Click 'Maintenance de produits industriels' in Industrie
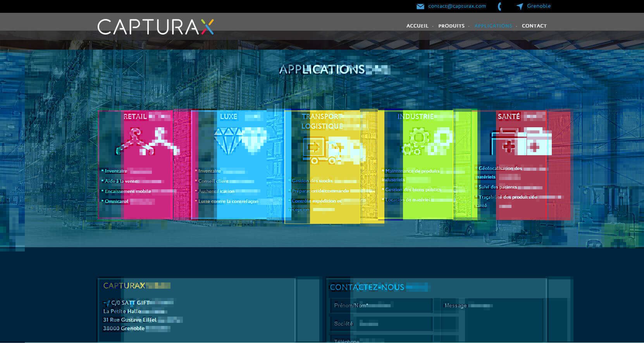Screen dimensions: 644x343 pyautogui.click(x=411, y=175)
